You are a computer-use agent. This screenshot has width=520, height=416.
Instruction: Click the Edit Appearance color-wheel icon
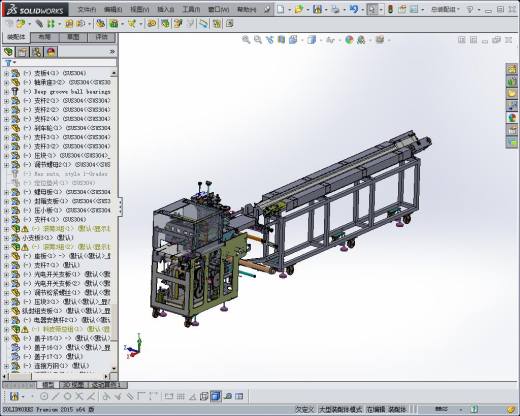(349, 40)
